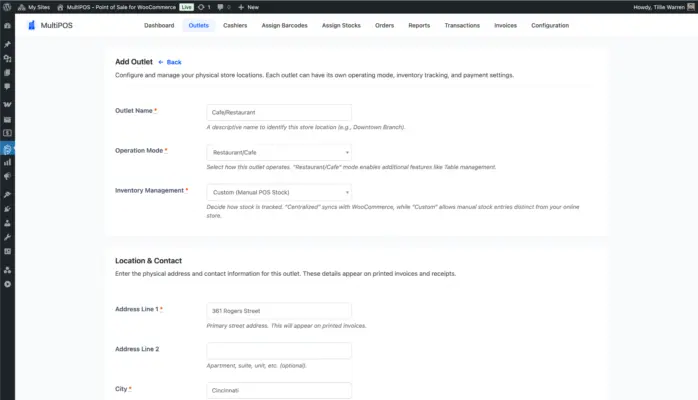Open Media library sidebar icon
The width and height of the screenshot is (698, 400).
pos(7,58)
